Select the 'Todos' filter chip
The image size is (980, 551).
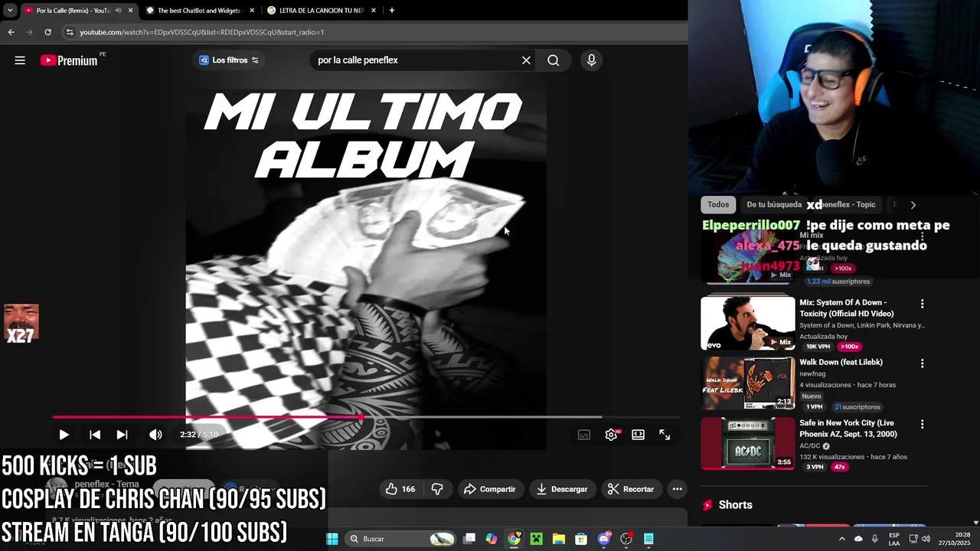pyautogui.click(x=718, y=204)
